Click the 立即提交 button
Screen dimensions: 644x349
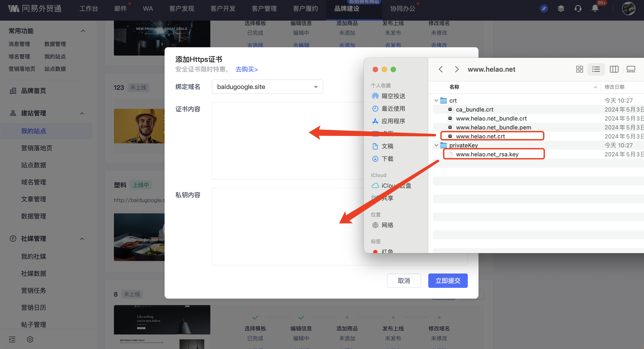coord(448,280)
